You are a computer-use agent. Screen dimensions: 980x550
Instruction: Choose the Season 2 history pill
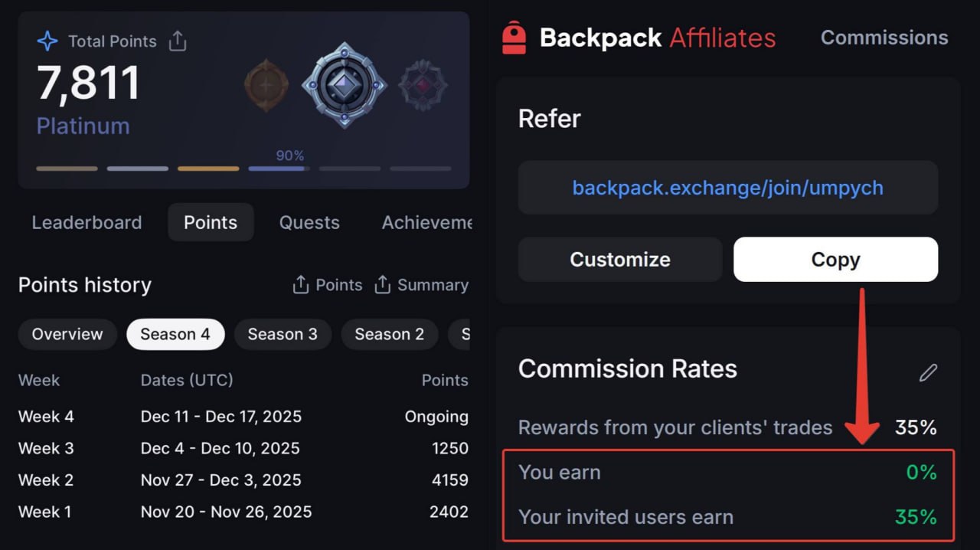tap(389, 335)
